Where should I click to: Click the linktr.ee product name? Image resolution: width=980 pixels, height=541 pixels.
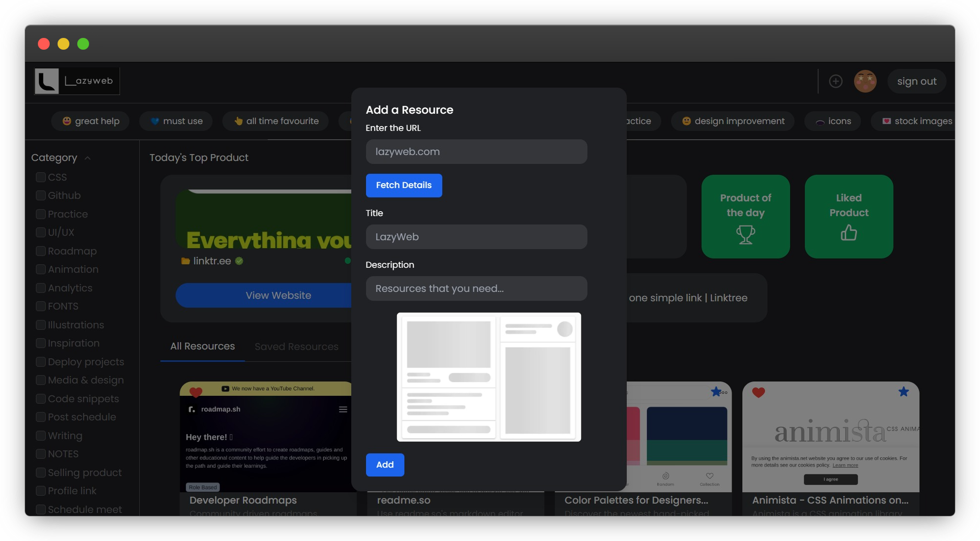click(x=212, y=261)
